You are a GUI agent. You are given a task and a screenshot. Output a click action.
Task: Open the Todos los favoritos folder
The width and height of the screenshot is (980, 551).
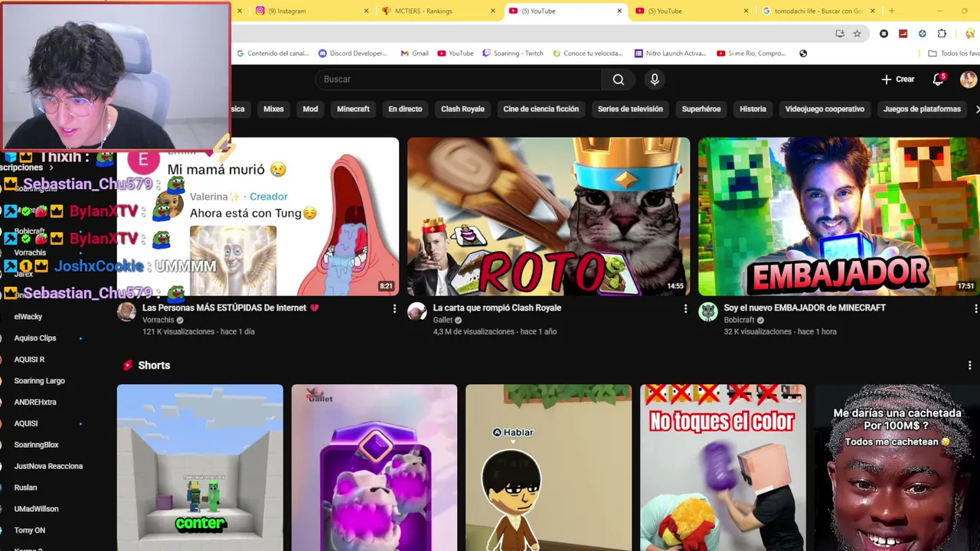point(953,54)
